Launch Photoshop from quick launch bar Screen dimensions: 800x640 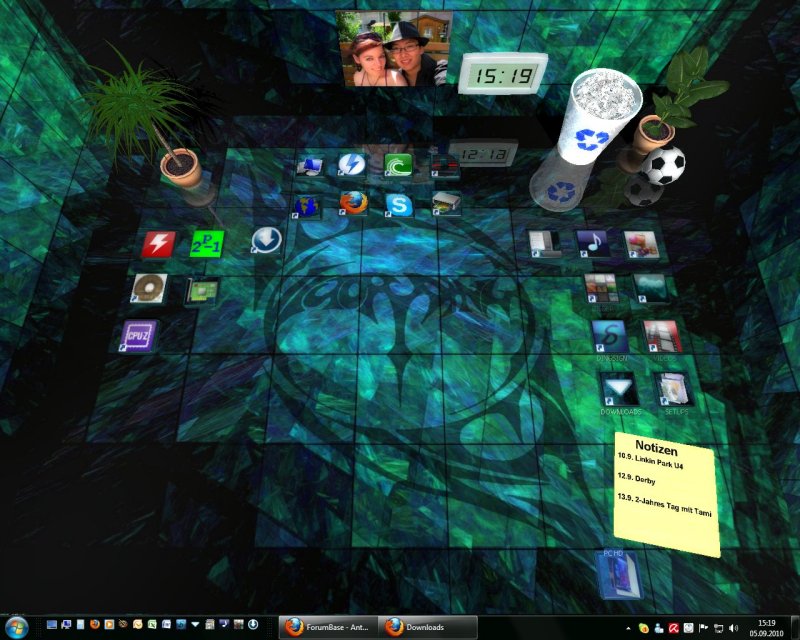coord(181,624)
